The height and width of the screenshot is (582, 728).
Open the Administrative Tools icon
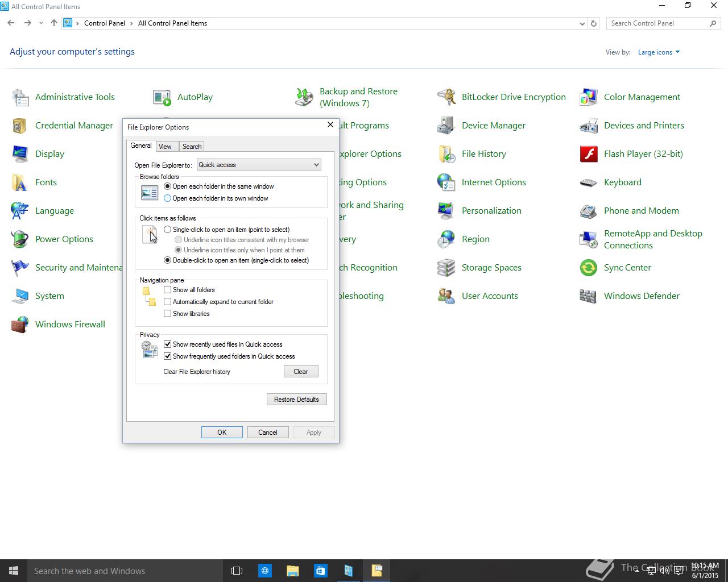click(x=20, y=97)
